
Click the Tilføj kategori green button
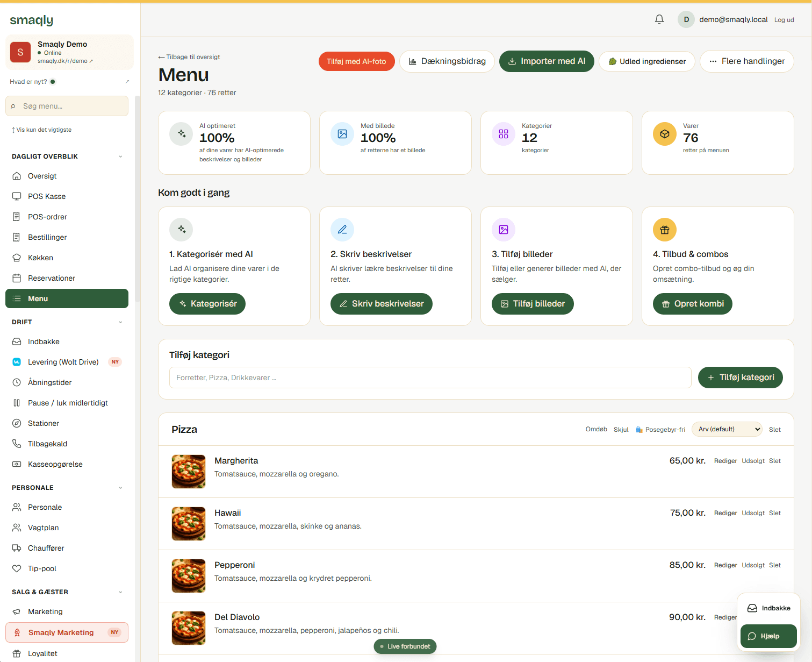point(741,378)
